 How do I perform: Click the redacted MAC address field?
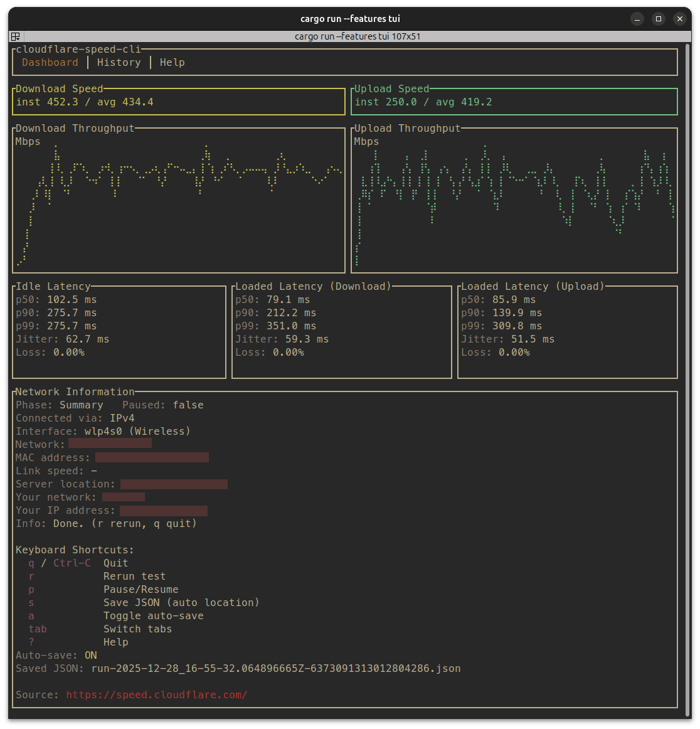(152, 457)
